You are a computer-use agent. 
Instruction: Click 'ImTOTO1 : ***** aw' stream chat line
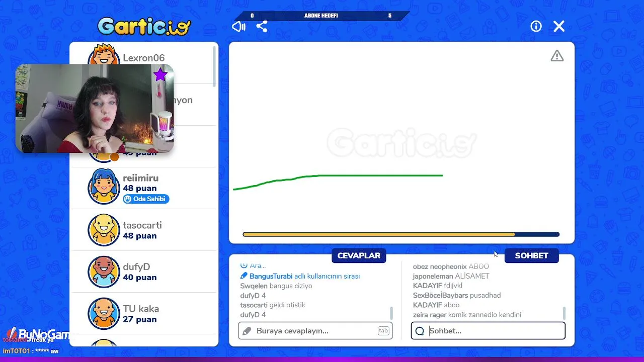tap(31, 351)
